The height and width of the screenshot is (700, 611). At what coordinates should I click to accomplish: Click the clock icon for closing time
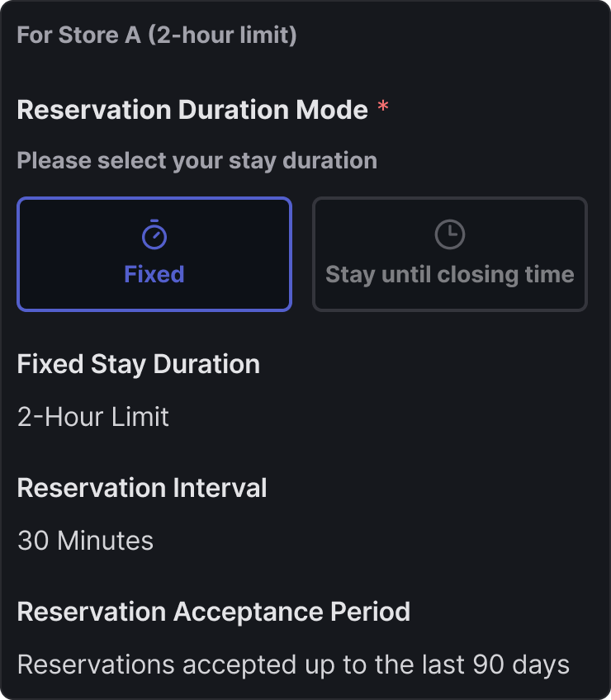[x=449, y=234]
